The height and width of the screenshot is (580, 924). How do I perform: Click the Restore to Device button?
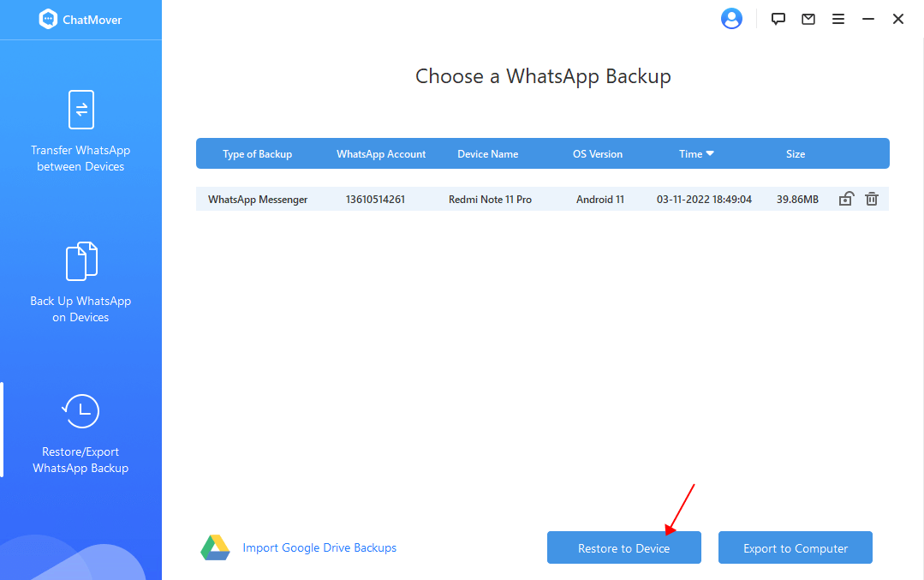(623, 547)
